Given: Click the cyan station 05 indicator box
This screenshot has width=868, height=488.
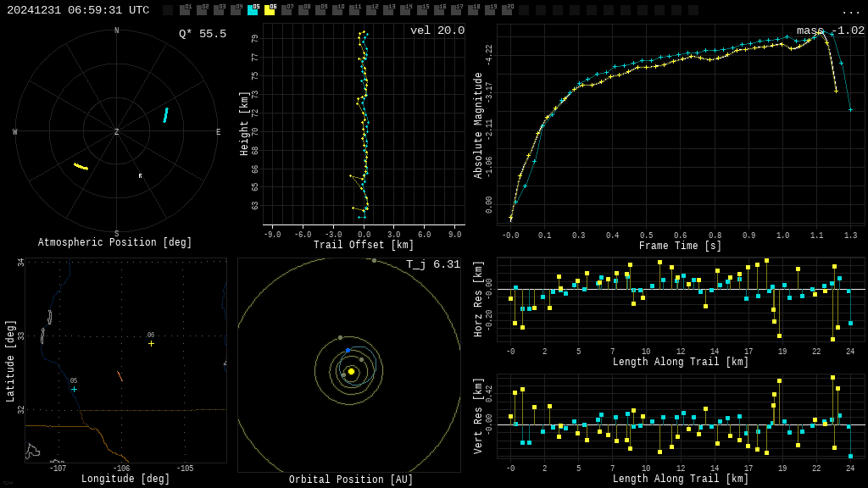Looking at the screenshot, I should pos(253,10).
